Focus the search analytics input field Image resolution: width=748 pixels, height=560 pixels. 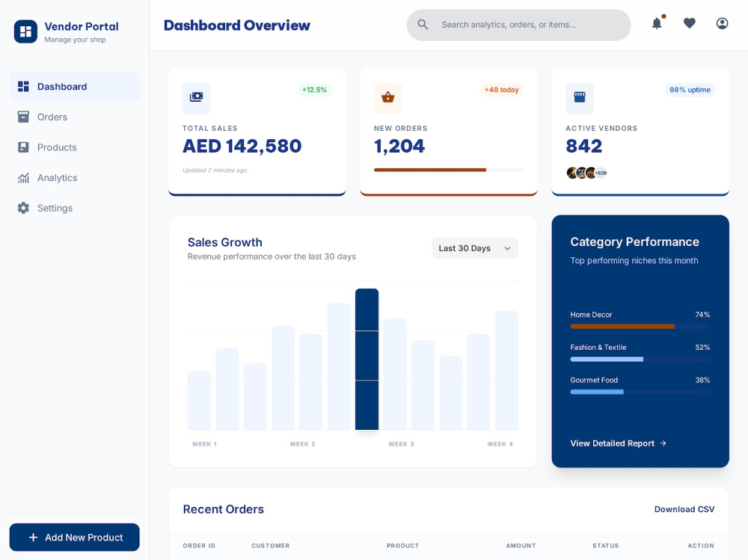click(x=518, y=25)
